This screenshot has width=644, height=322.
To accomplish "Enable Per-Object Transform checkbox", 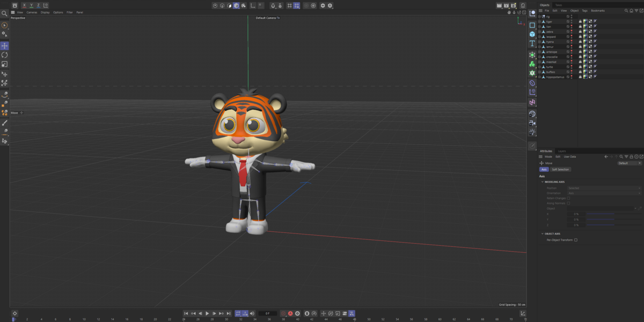I will (x=576, y=240).
